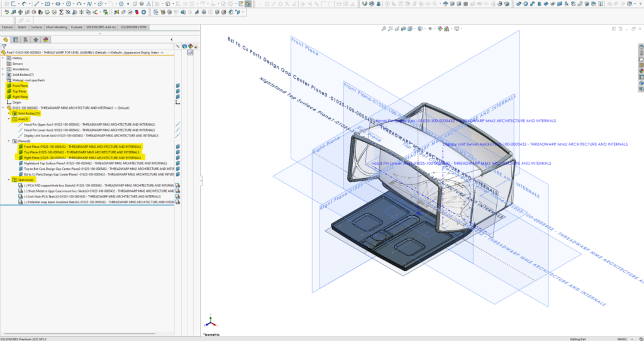
Task: Select the Circle sketch tool
Action: [x=68, y=4]
